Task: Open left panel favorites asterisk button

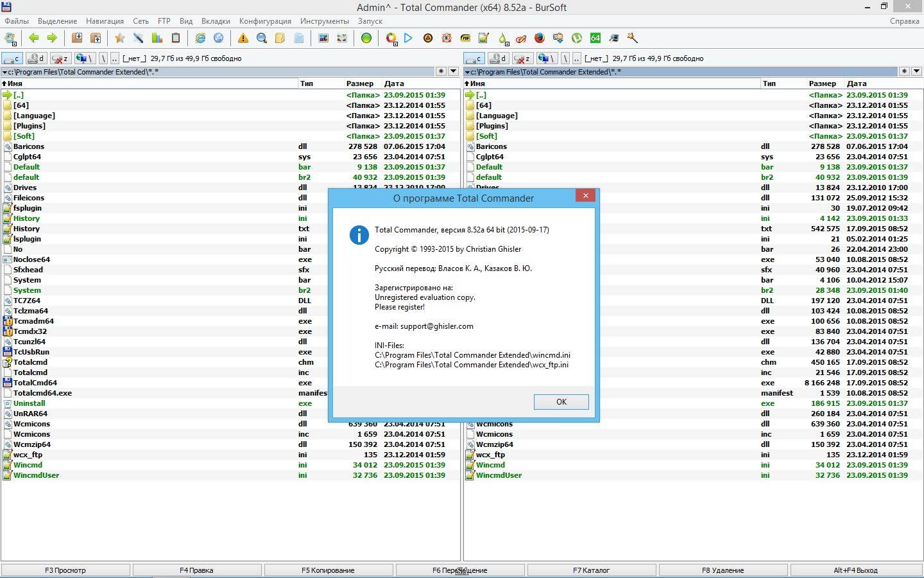Action: [x=441, y=71]
